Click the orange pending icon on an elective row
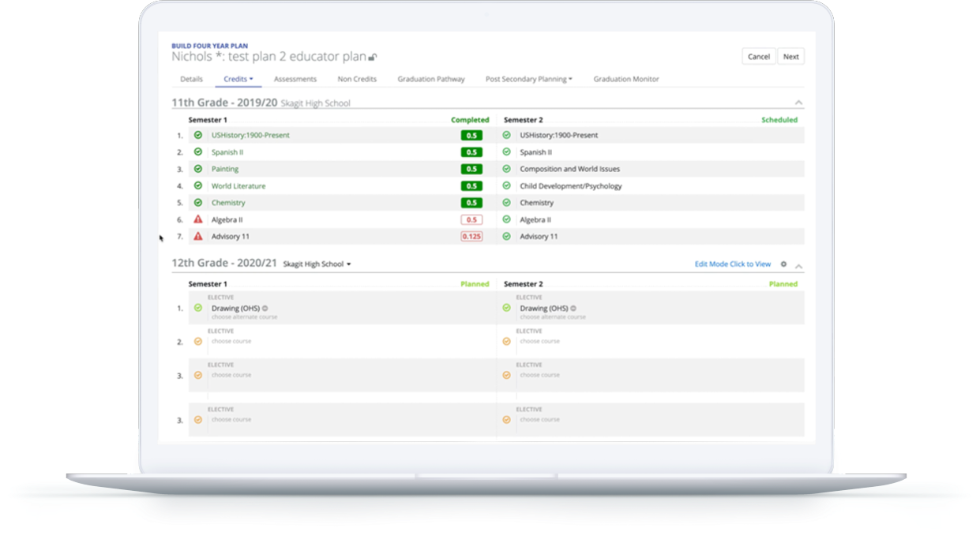Image resolution: width=980 pixels, height=539 pixels. click(x=198, y=342)
